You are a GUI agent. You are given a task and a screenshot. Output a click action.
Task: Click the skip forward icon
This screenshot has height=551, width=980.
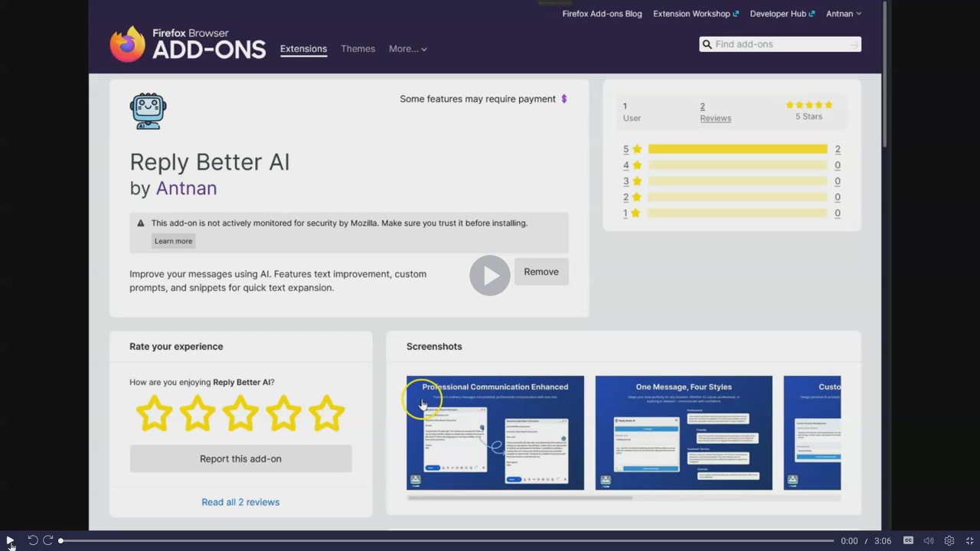click(47, 540)
